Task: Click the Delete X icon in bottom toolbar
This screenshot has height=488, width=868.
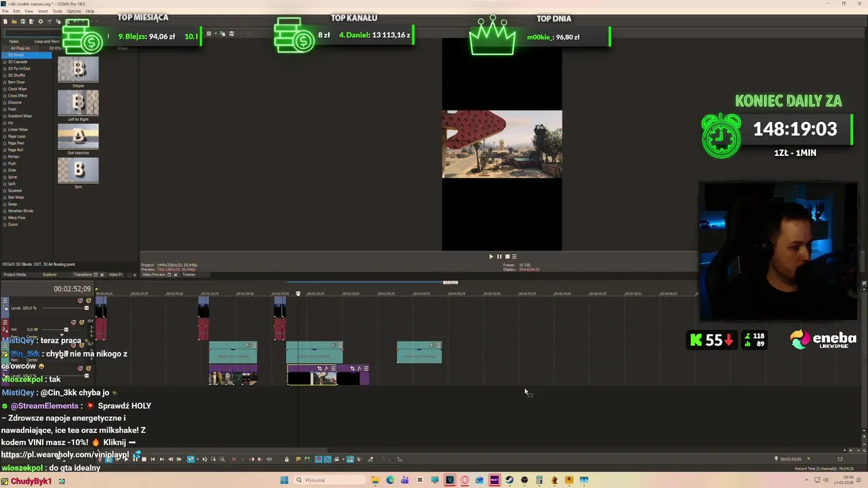Action: pyautogui.click(x=234, y=459)
